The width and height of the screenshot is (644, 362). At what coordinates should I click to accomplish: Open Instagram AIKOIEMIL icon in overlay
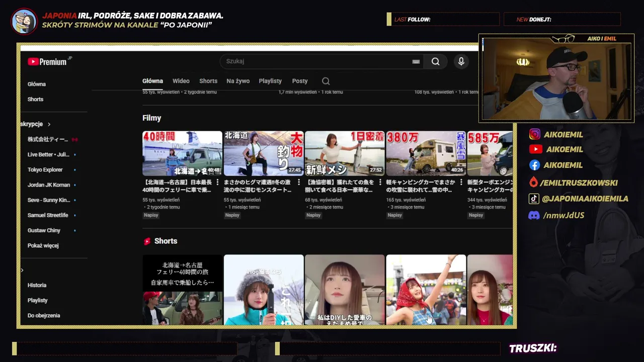pyautogui.click(x=534, y=134)
